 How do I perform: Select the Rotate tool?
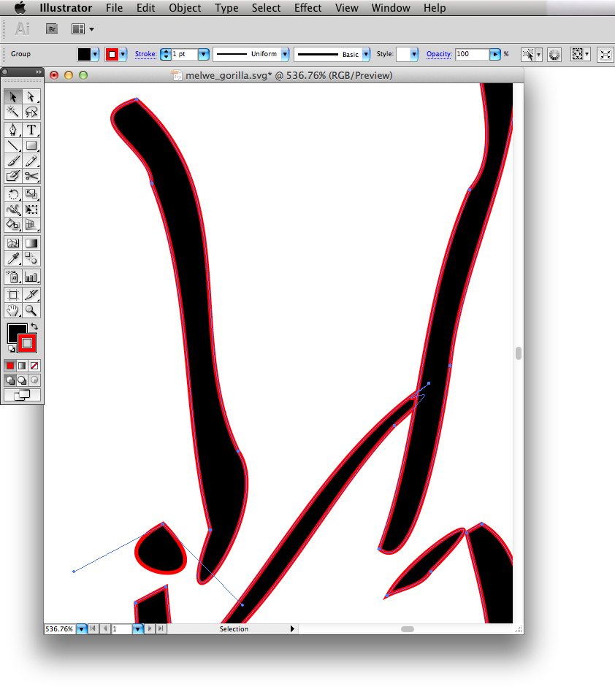[x=12, y=194]
